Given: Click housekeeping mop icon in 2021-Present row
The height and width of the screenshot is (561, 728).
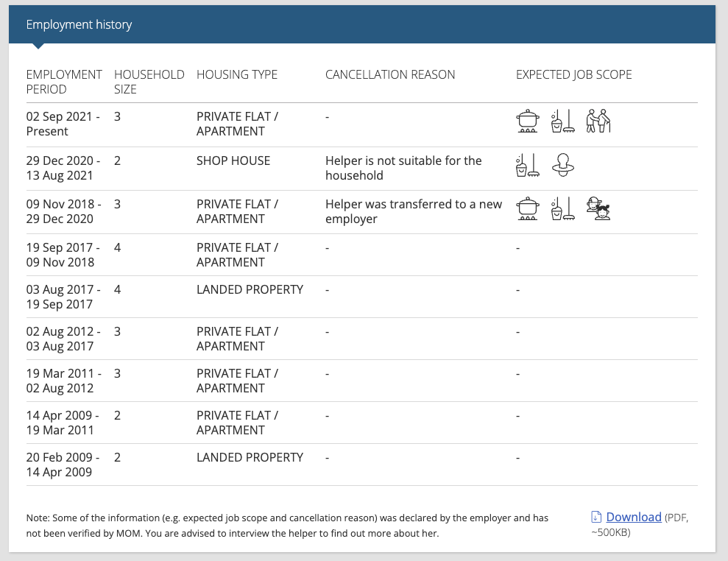Looking at the screenshot, I should (562, 121).
